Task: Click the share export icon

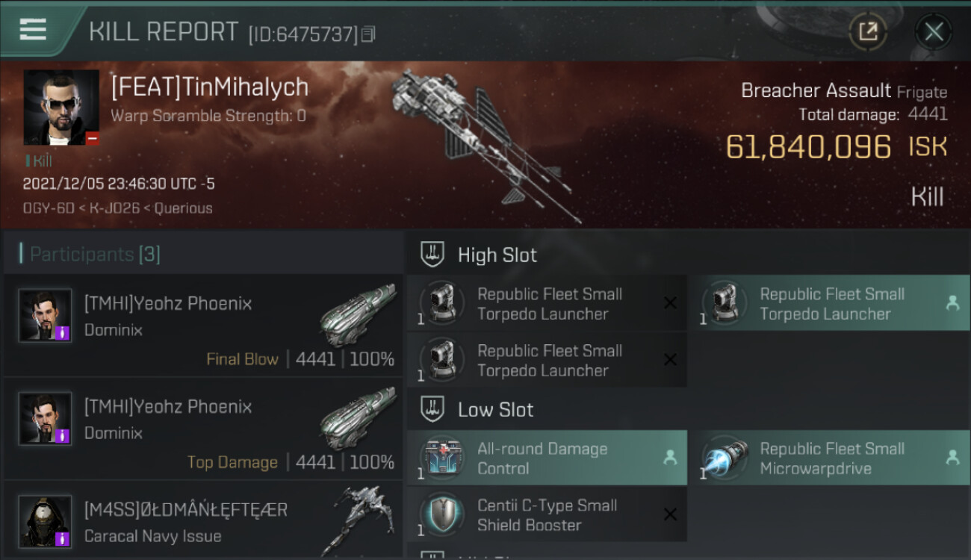Action: pyautogui.click(x=868, y=31)
